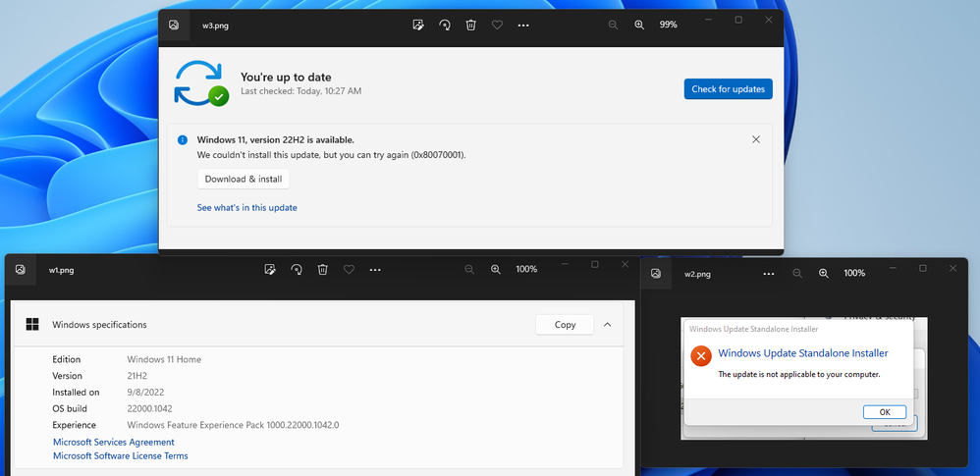Click 100% zoom level in w1.png window
Screen dimensions: 980x476
pyautogui.click(x=526, y=269)
